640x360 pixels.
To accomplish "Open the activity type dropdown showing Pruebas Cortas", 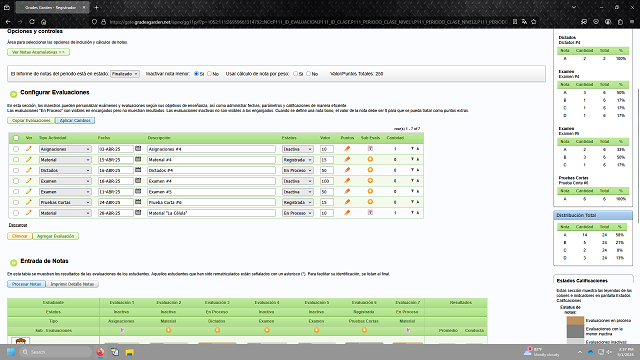I will 65,202.
